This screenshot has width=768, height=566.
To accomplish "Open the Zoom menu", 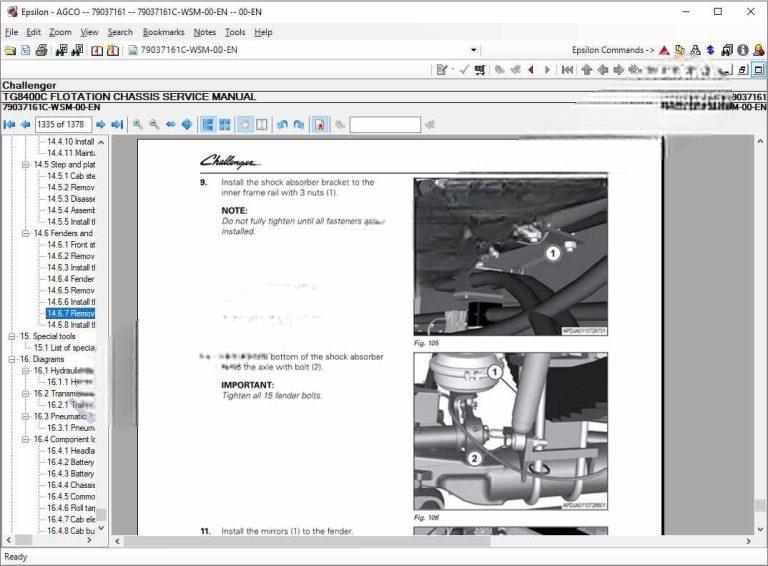I will 60,32.
